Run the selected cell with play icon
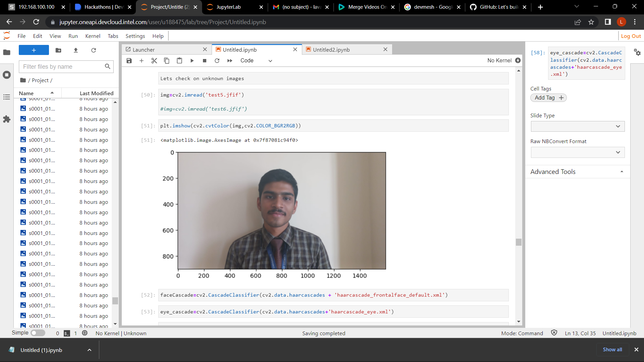 point(192,61)
